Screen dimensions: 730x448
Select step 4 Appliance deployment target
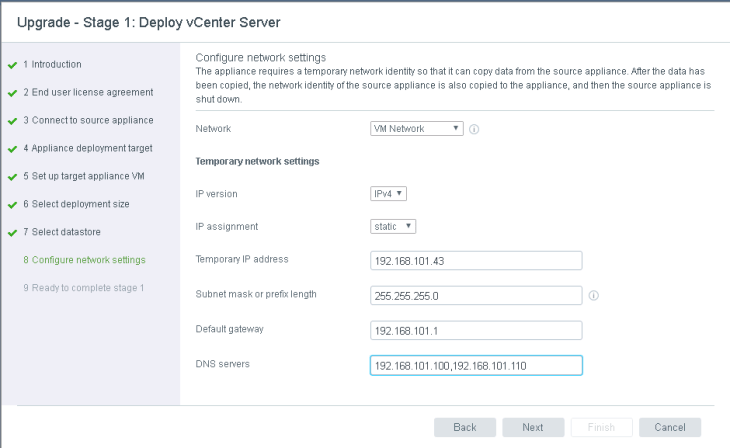[x=87, y=148]
